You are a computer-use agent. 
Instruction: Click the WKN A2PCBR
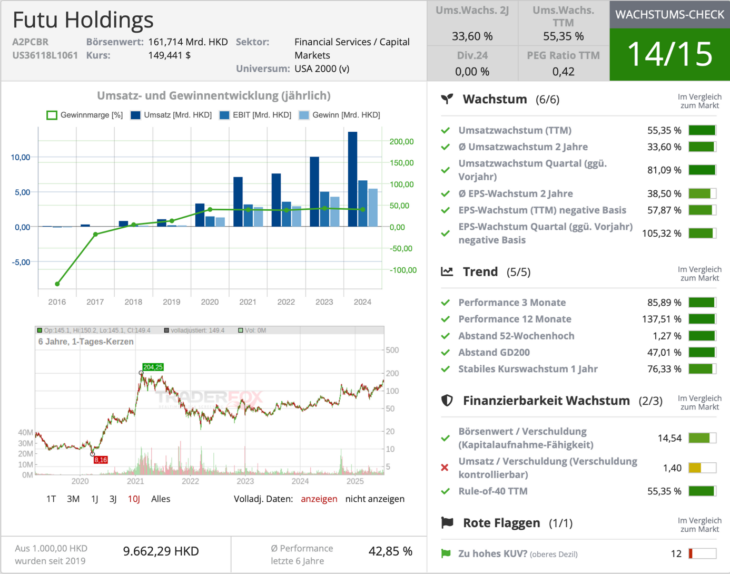click(30, 42)
